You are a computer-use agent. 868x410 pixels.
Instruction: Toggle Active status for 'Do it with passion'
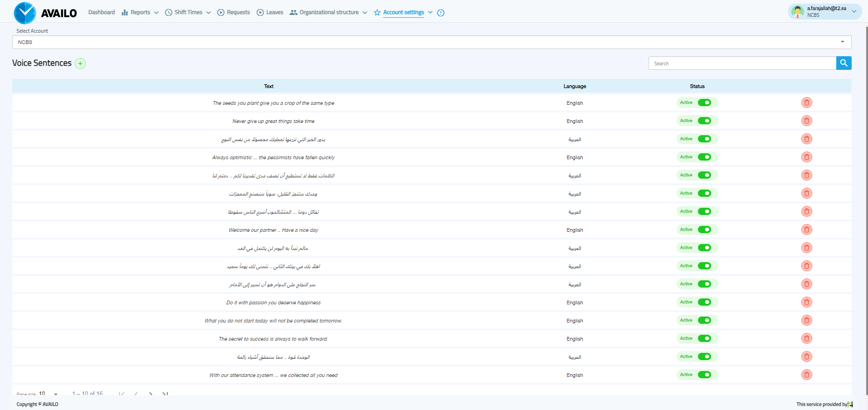tap(704, 302)
